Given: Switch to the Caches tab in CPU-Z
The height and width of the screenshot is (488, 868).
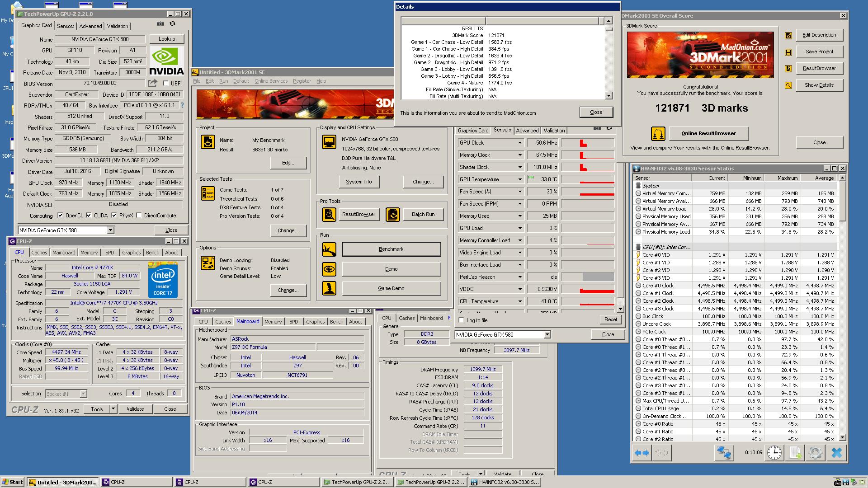Looking at the screenshot, I should (39, 253).
